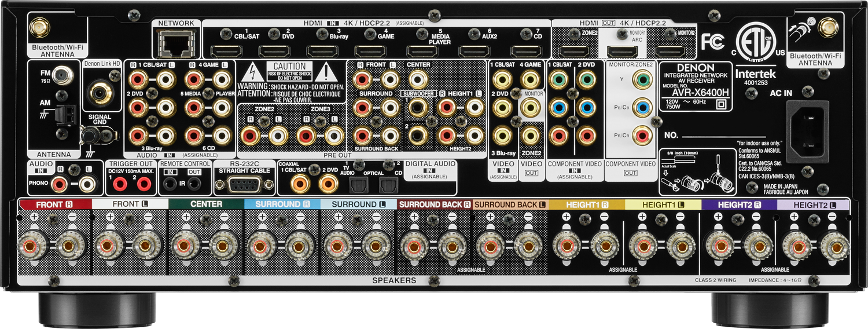Click FRONT R positive speaker terminal

pyautogui.click(x=32, y=246)
